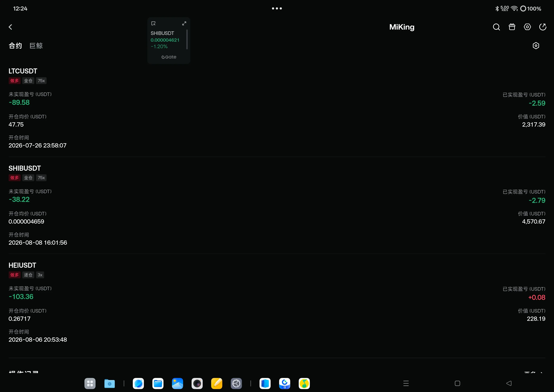This screenshot has width=554, height=392.
Task: Tap realized PnL -2.79
Action: [537, 200]
